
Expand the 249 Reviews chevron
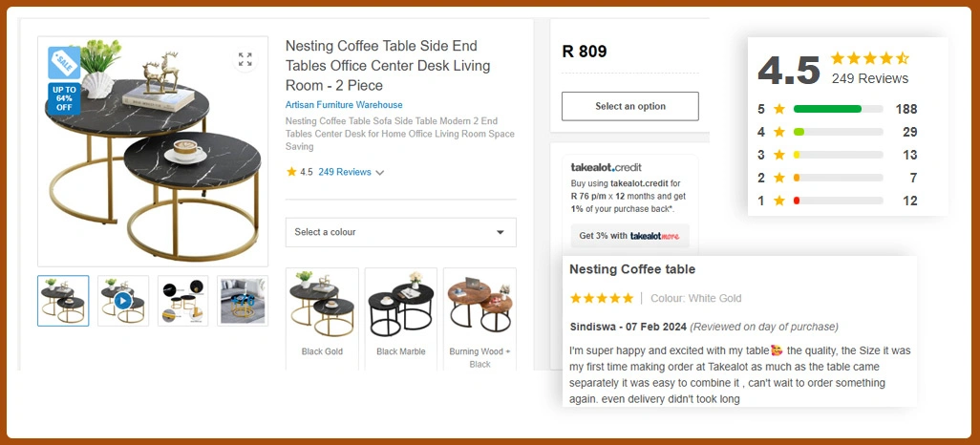pyautogui.click(x=380, y=173)
